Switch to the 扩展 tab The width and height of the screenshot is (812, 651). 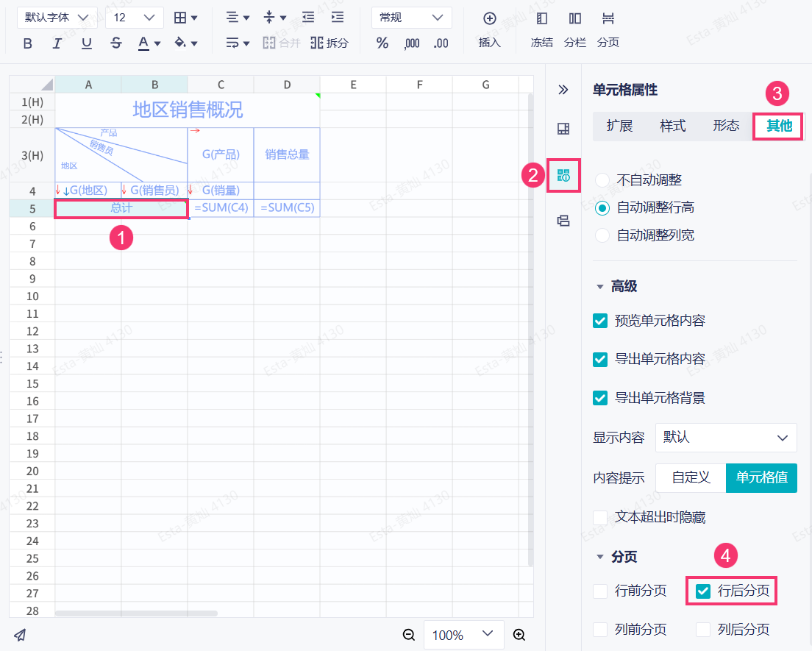[620, 126]
